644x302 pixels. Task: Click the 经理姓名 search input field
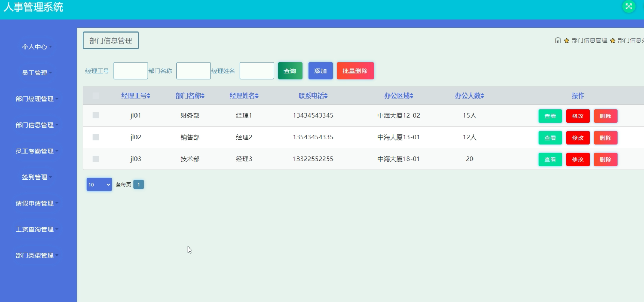point(257,71)
